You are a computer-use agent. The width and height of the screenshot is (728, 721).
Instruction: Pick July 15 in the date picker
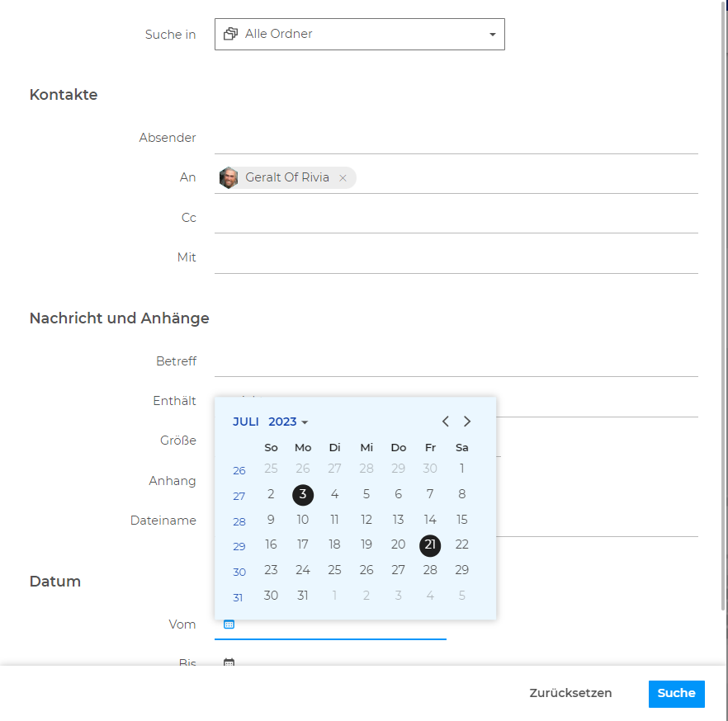click(x=461, y=520)
